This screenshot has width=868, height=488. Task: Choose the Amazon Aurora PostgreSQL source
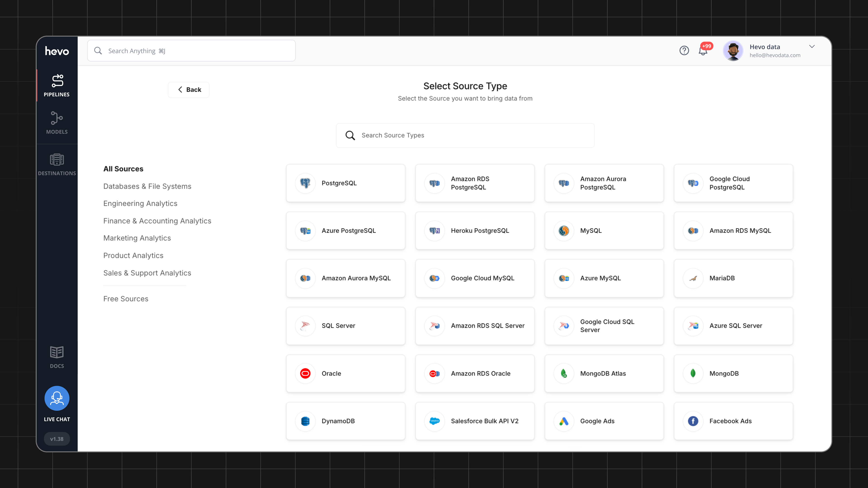[604, 183]
